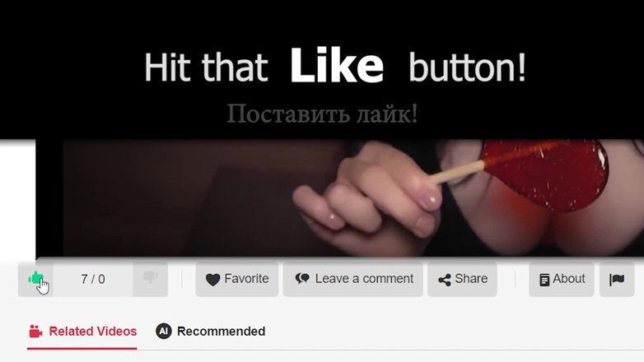Viewport: 644px width, 362px height.
Task: Add video to favorites with Favorite label
Action: pyautogui.click(x=246, y=279)
